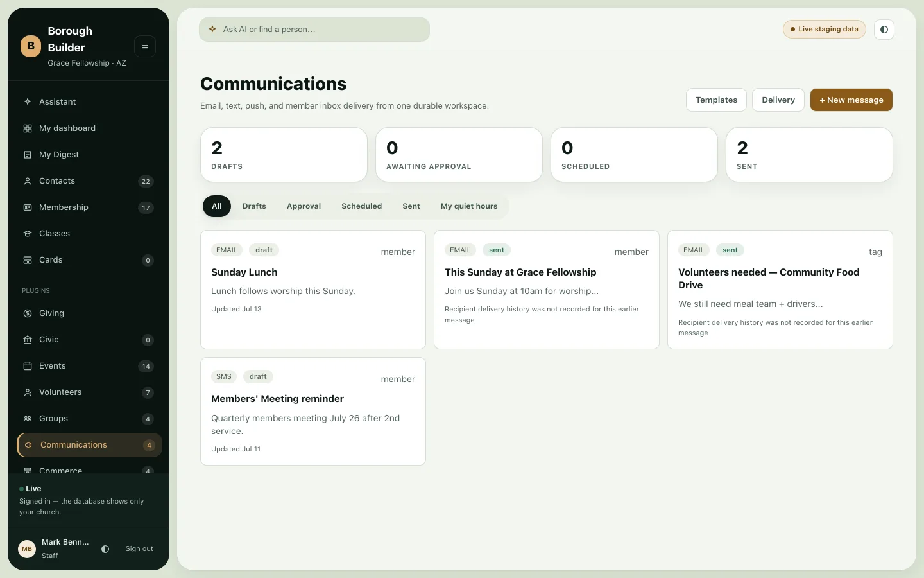Toggle theme icon beside Sign out
Screen dimensions: 924x578
[105, 549]
